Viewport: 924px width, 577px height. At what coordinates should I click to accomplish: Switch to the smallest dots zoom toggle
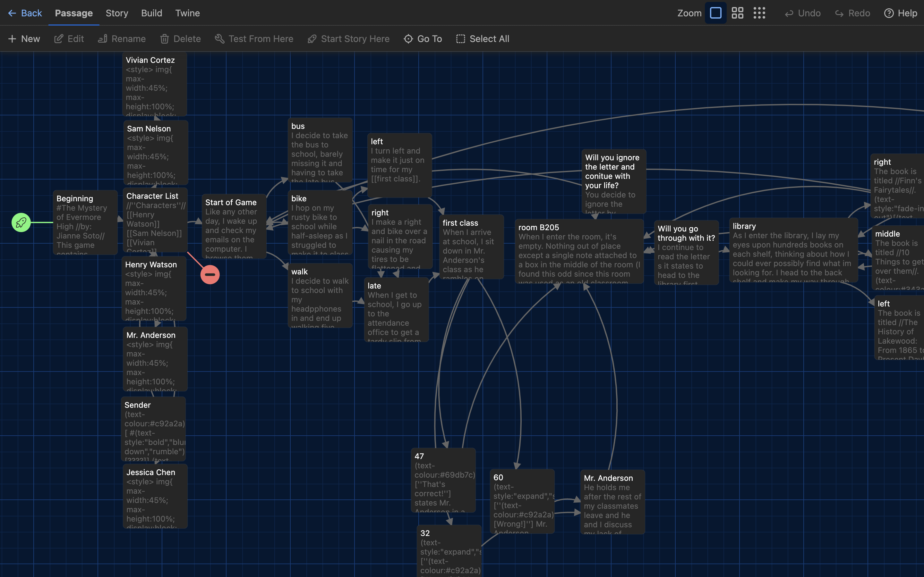tap(759, 13)
